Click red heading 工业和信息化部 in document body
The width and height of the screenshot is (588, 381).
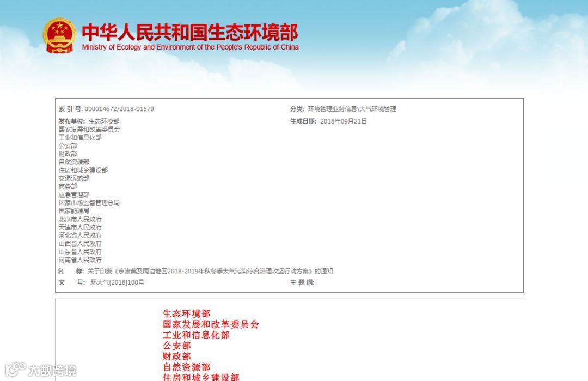point(196,335)
